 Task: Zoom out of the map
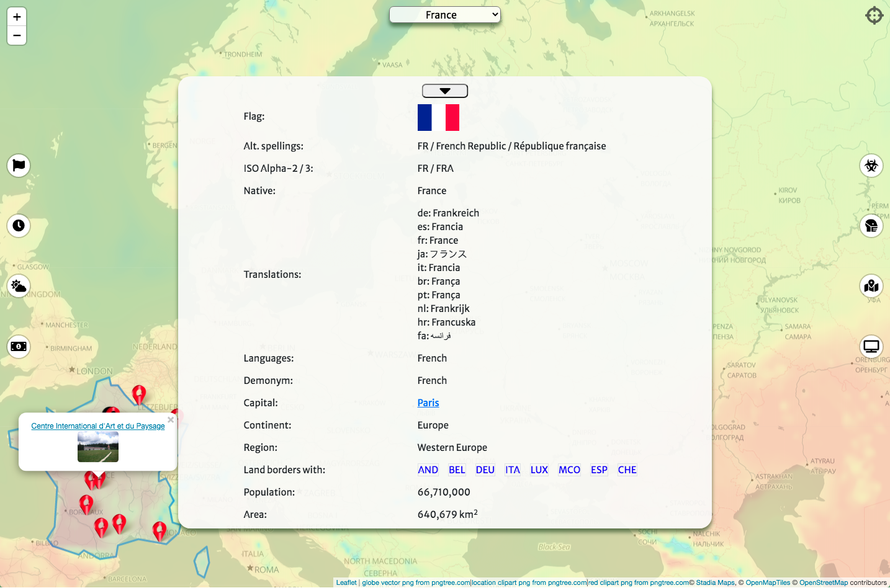point(17,35)
